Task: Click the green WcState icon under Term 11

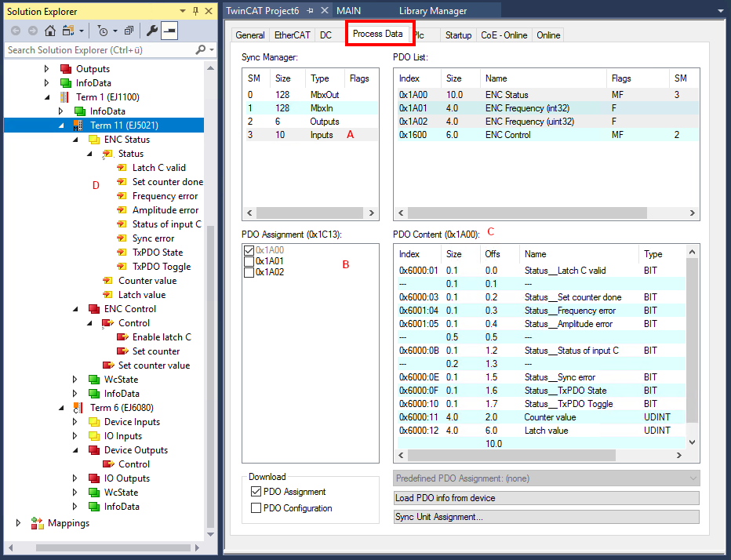Action: (x=93, y=380)
